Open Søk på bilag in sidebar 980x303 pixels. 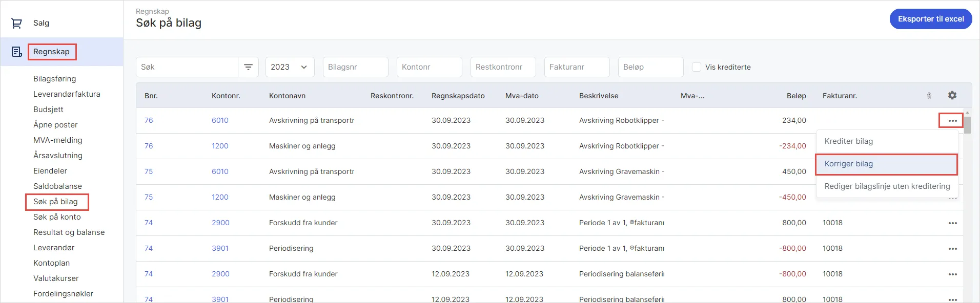tap(55, 202)
